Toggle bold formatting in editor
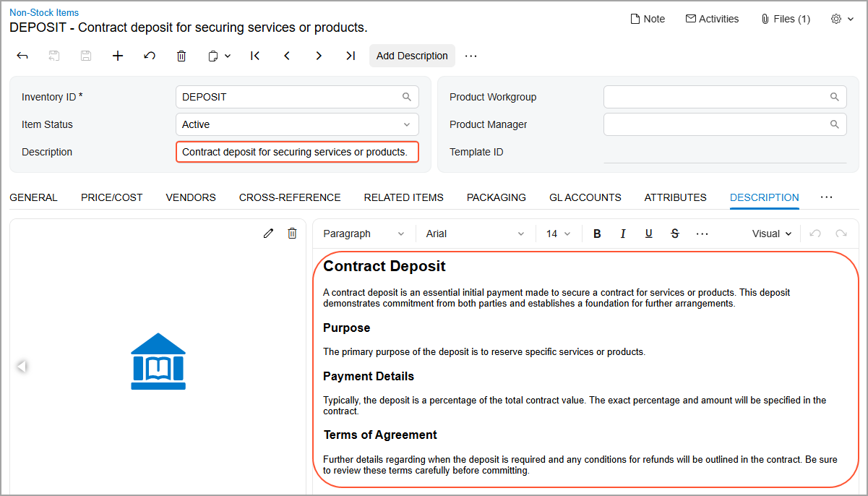The height and width of the screenshot is (496, 868). click(597, 234)
